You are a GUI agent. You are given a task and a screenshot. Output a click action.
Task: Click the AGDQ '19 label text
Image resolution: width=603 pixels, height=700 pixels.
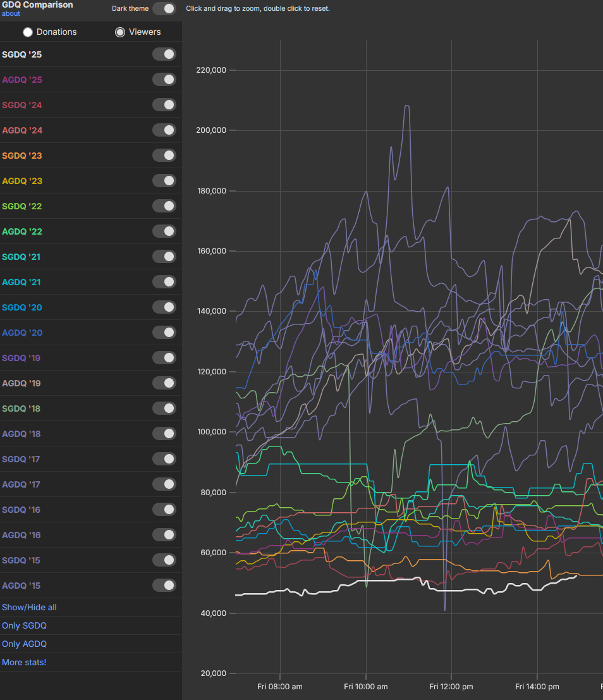pyautogui.click(x=21, y=383)
